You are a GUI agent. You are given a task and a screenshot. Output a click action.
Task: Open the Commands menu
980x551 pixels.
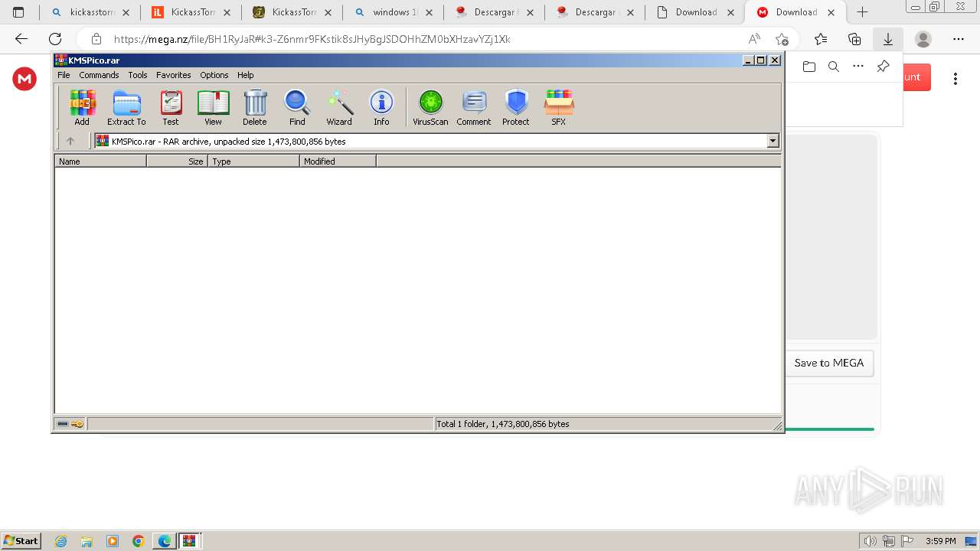(99, 75)
